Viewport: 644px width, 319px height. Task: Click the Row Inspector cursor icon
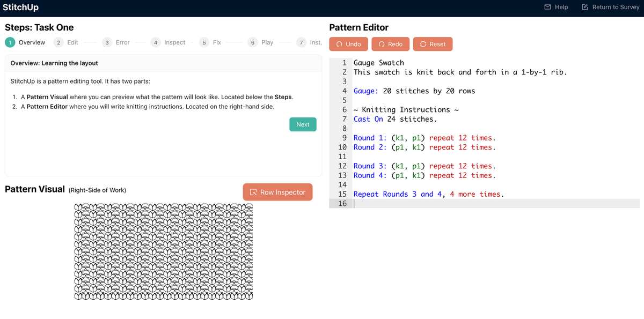pos(253,192)
